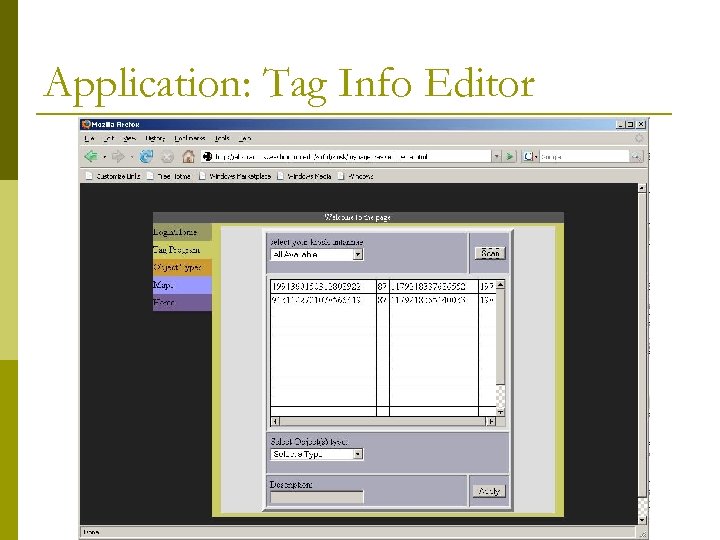Open the Select Object type dropdown
Screen dimensions: 720x540
(317, 454)
